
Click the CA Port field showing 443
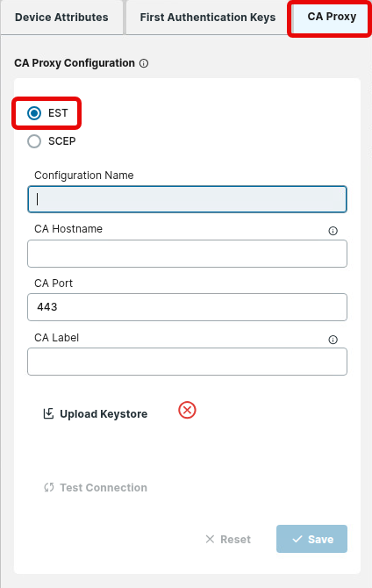point(187,307)
